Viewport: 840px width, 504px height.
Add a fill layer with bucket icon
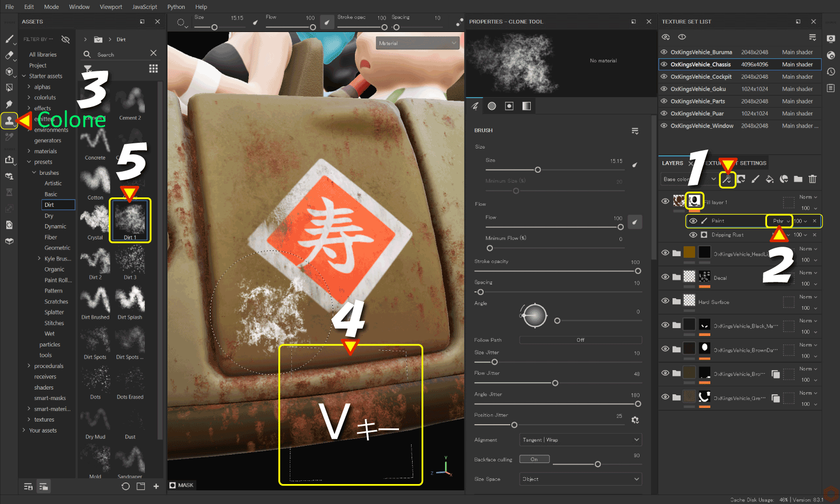[x=770, y=179]
